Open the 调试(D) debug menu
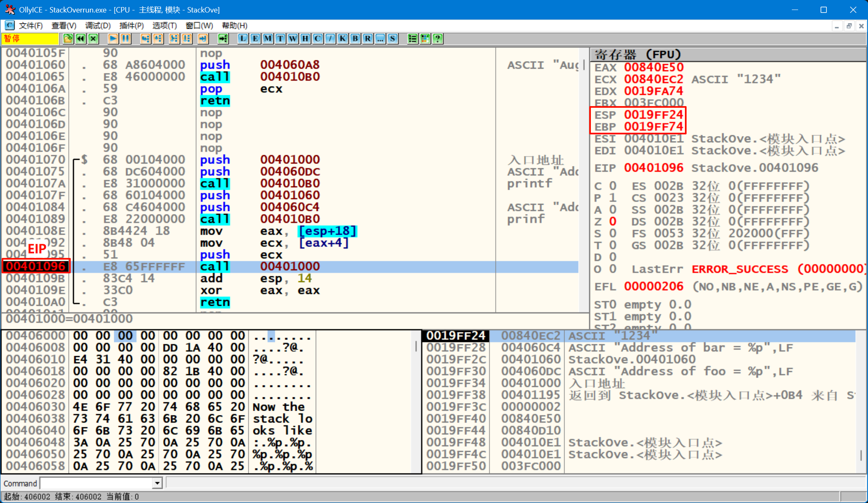This screenshot has width=868, height=503. pyautogui.click(x=98, y=25)
